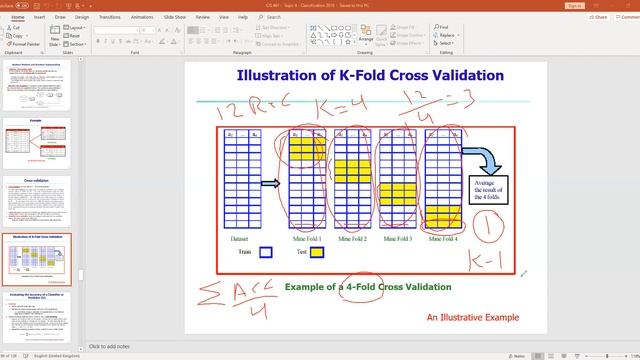Open the font name combo box
Screen dimensions: 640x360
[117, 30]
